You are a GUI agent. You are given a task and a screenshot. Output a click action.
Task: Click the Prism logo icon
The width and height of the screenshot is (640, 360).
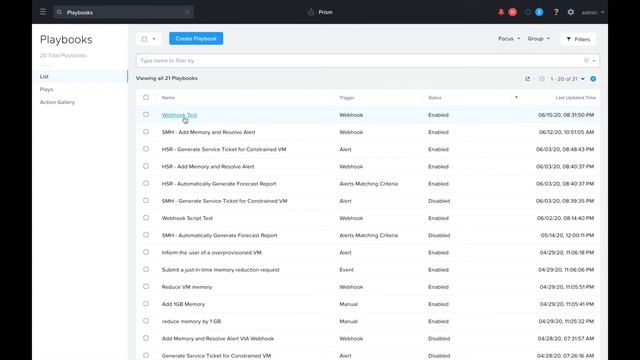click(x=311, y=12)
